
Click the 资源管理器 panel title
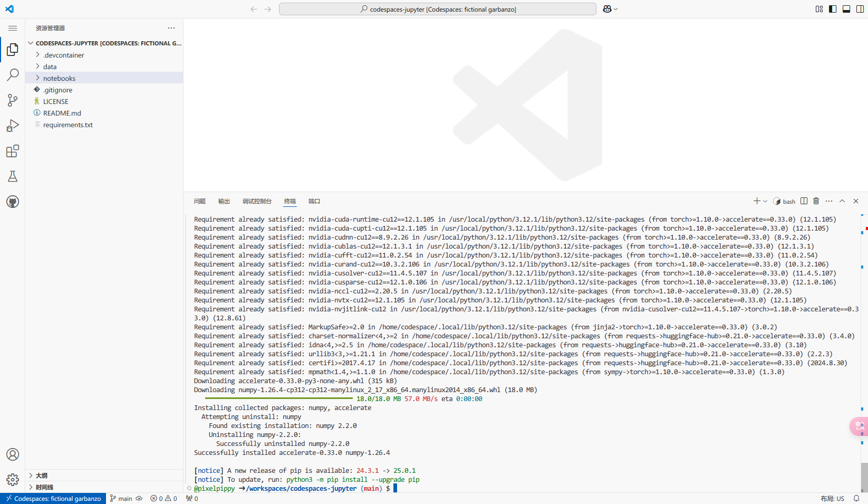[50, 28]
